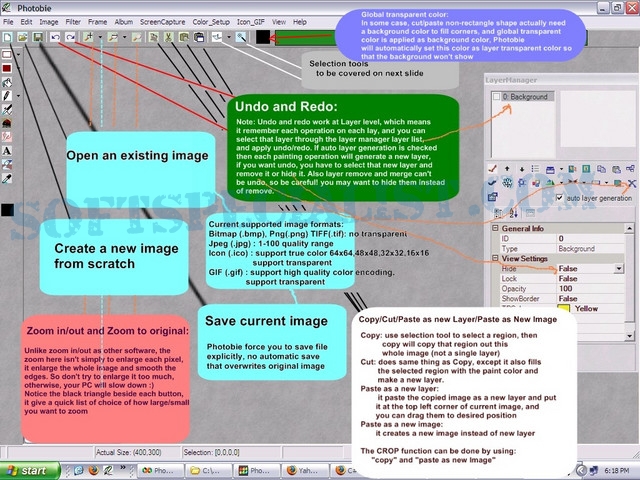
Task: Click the Lock property False value
Action: pos(590,278)
